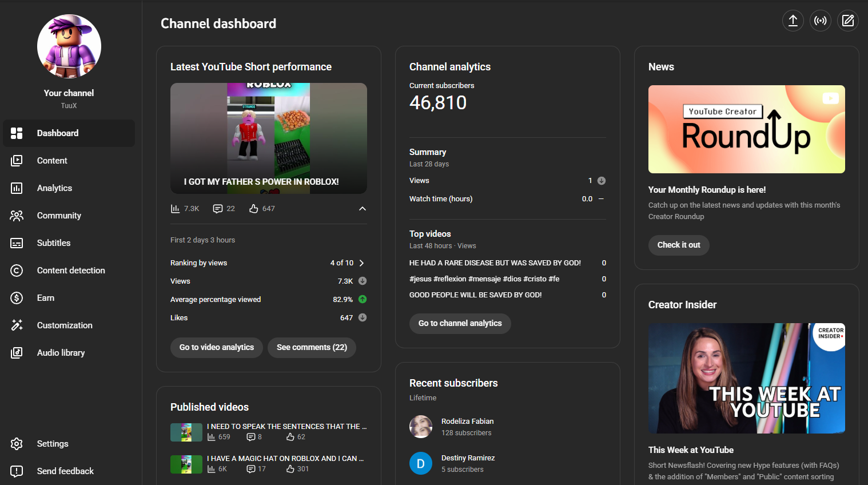The height and width of the screenshot is (485, 868).
Task: Open published video I NEED TO SPEAK THE SENTENCES
Action: tap(287, 427)
